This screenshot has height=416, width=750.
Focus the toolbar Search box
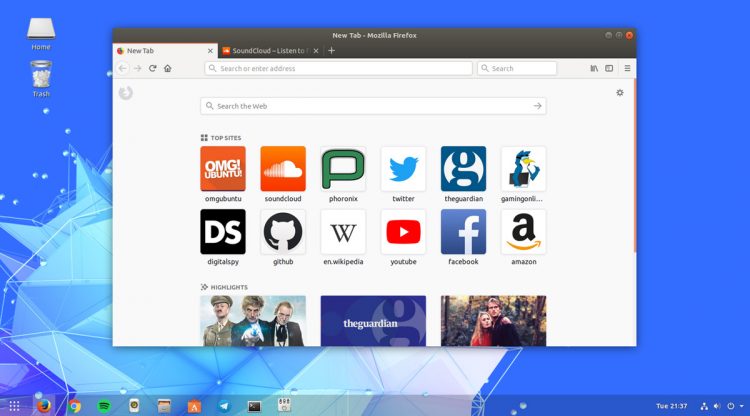tap(517, 68)
